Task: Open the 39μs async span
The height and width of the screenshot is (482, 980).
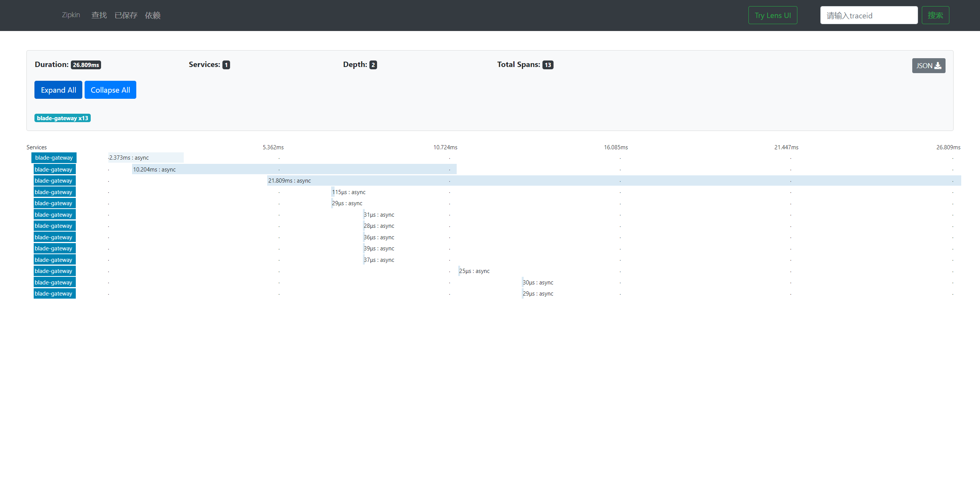Action: (378, 248)
